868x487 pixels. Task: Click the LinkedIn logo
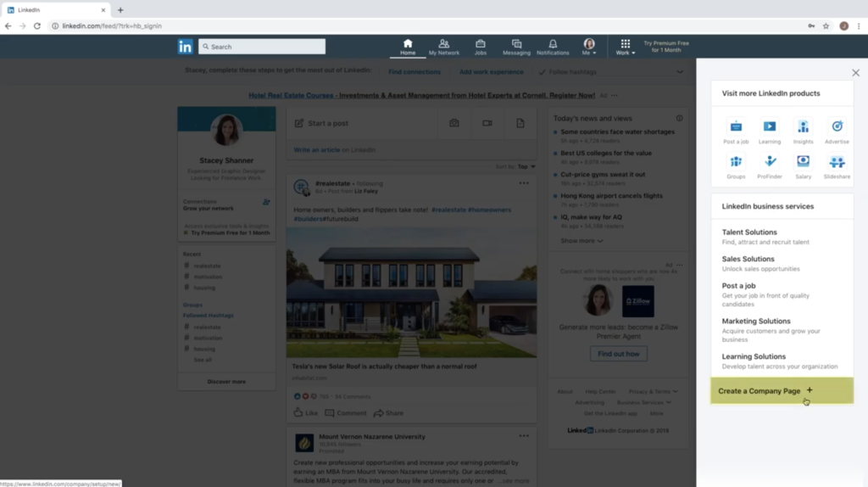click(x=185, y=47)
